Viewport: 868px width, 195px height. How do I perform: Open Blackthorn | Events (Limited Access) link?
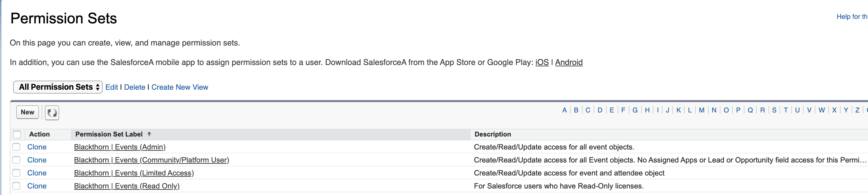(134, 173)
